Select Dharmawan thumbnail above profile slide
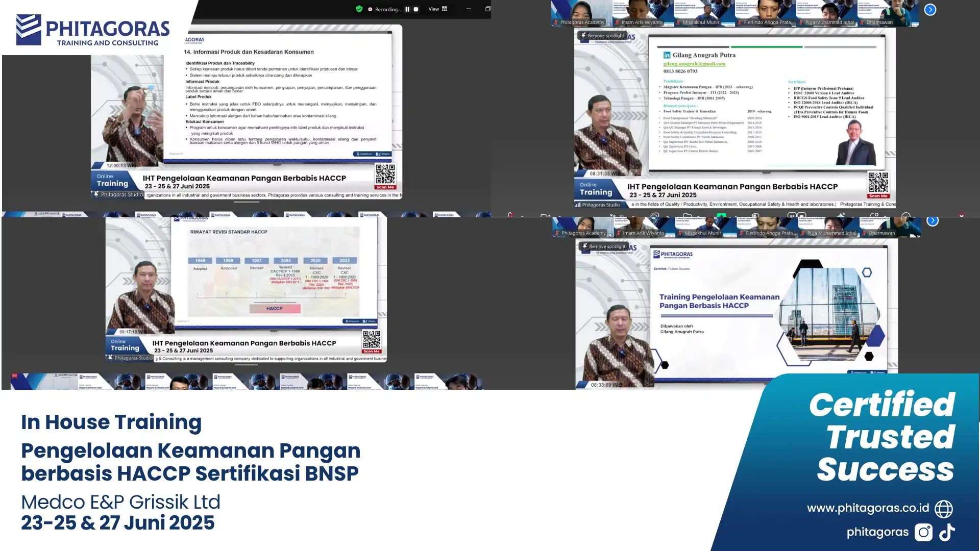 pos(888,13)
